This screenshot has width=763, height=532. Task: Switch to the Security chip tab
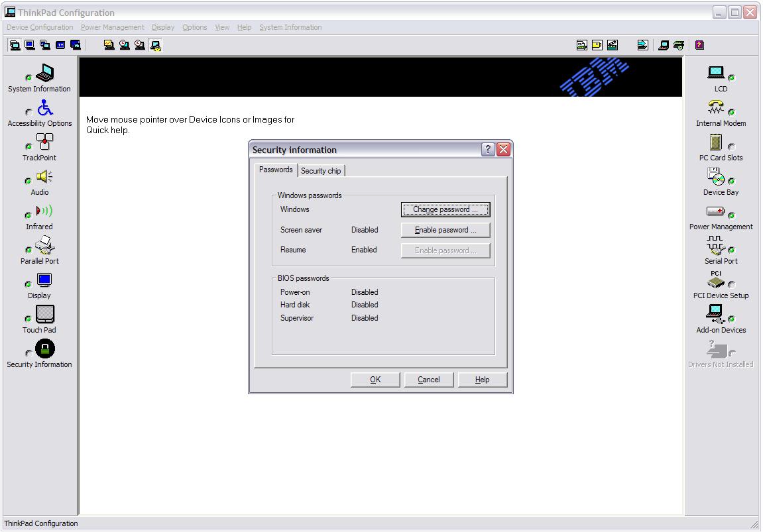[x=321, y=171]
